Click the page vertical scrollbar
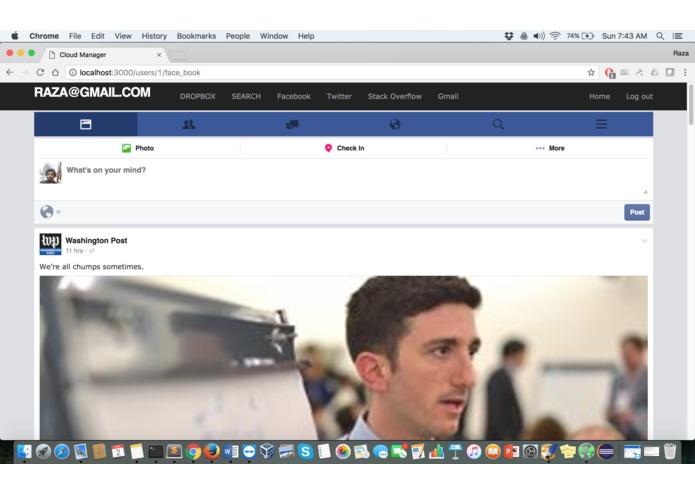The width and height of the screenshot is (695, 494). tap(691, 105)
